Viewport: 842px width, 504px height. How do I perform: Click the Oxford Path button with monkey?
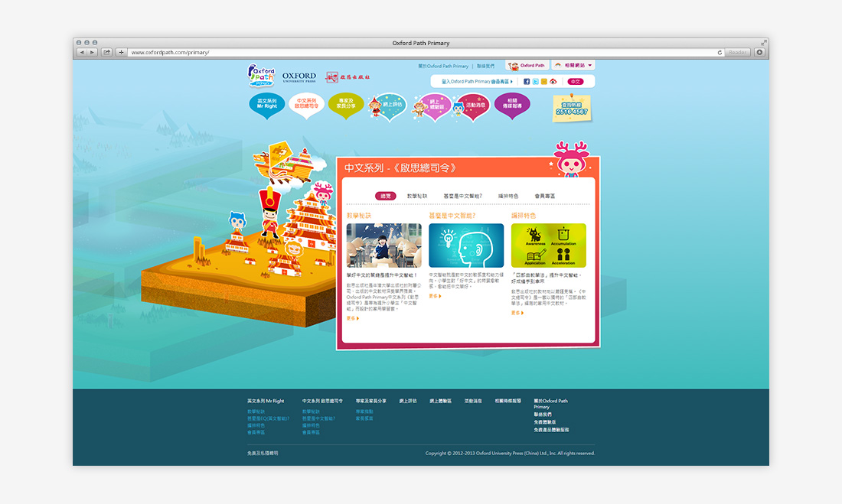[527, 66]
